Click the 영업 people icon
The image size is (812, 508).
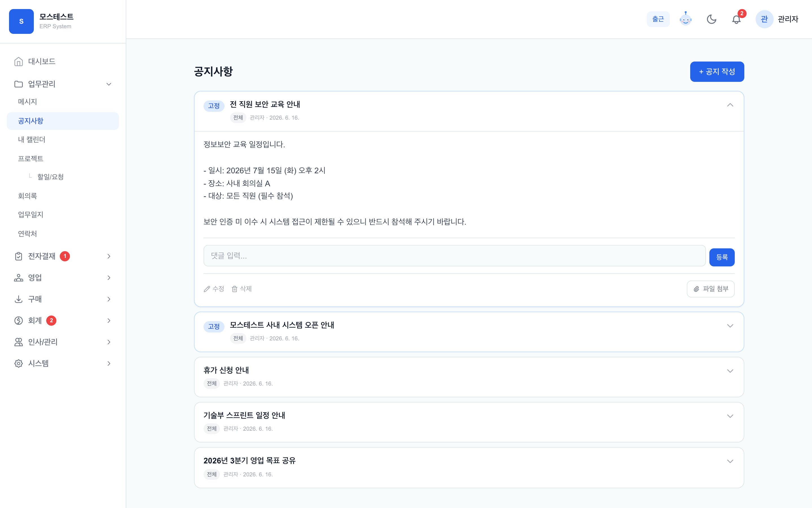(x=18, y=278)
